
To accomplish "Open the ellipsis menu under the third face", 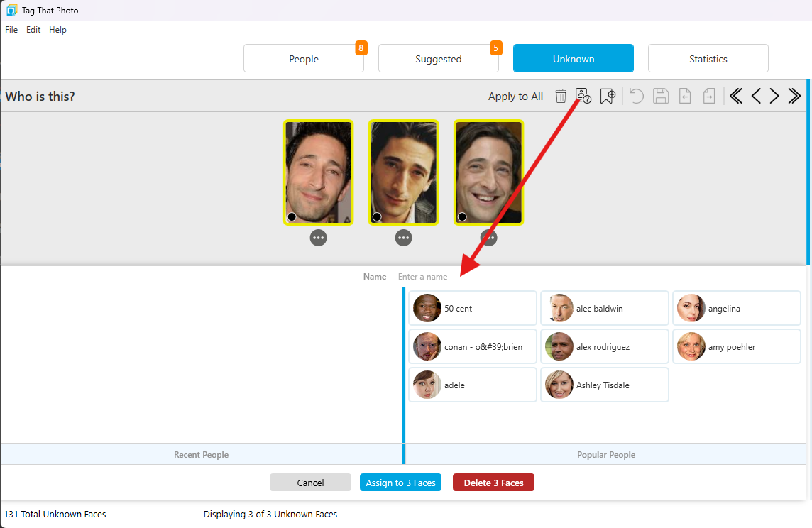I will pos(488,237).
